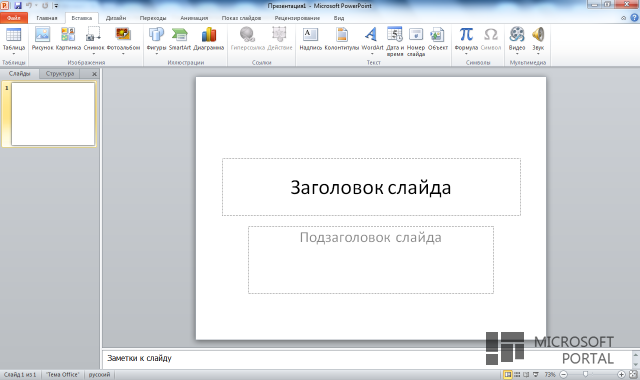The image size is (640, 380).
Task: Click the zoom out minus button
Action: tap(563, 374)
